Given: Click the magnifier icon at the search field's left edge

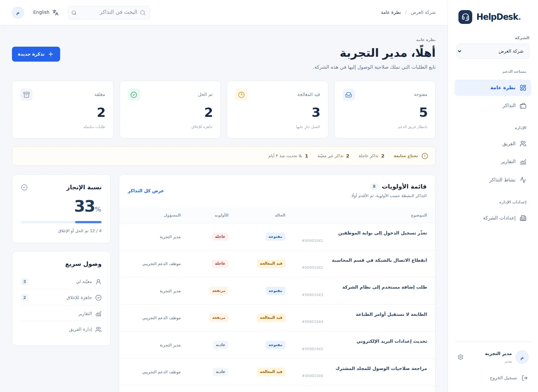Looking at the screenshot, I should (74, 13).
